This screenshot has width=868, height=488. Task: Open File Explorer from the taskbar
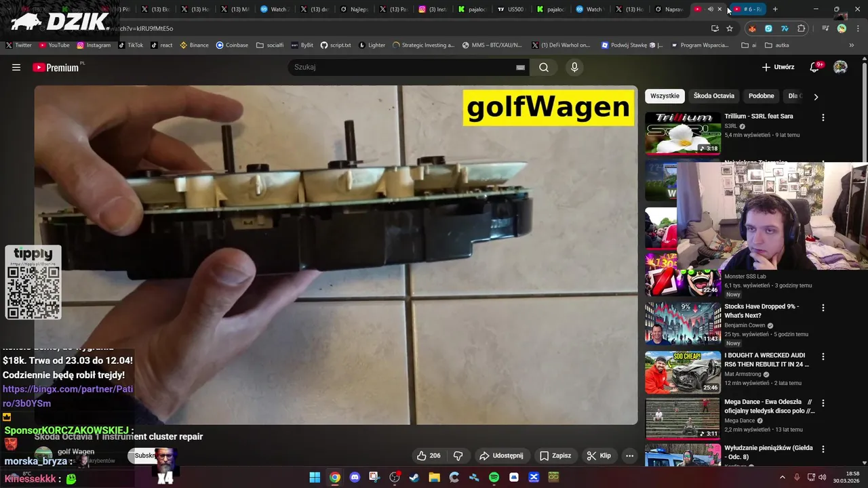434,477
